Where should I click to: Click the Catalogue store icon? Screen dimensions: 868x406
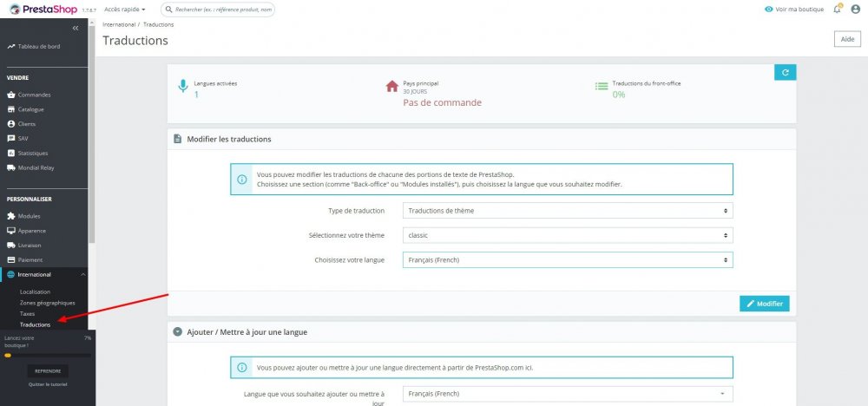pyautogui.click(x=11, y=109)
